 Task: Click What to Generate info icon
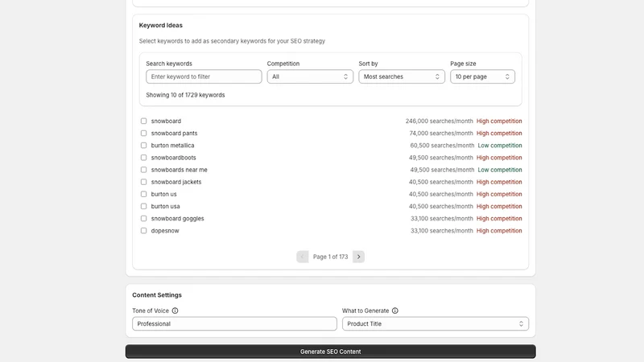395,311
